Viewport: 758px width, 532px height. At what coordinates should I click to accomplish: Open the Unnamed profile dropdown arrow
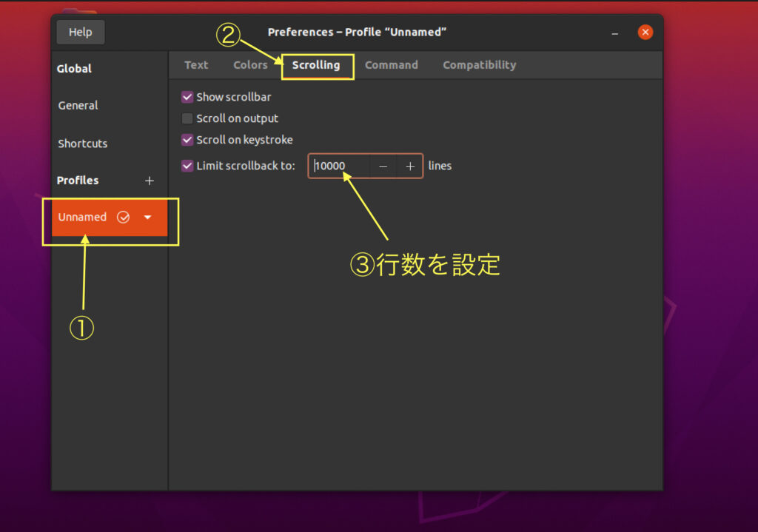coord(148,218)
